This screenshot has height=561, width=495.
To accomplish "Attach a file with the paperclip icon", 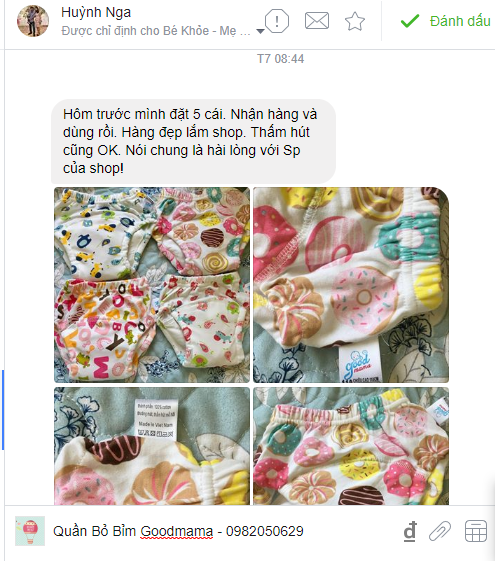I will click(x=440, y=531).
